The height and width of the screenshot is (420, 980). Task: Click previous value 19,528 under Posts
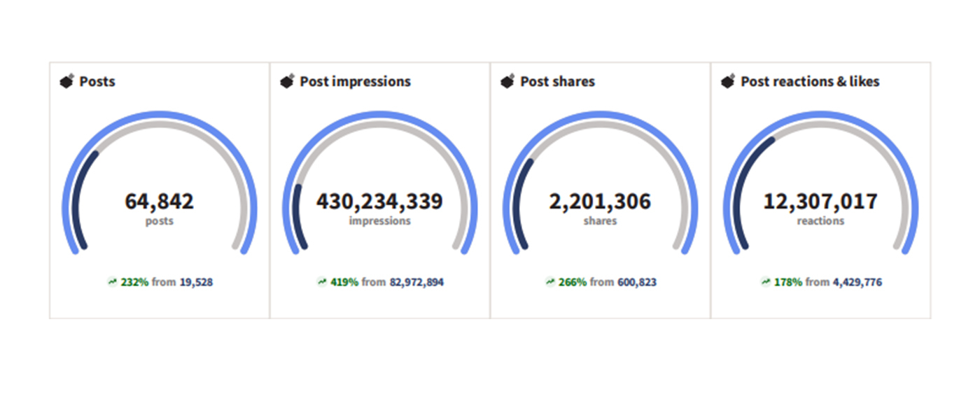[x=196, y=283]
